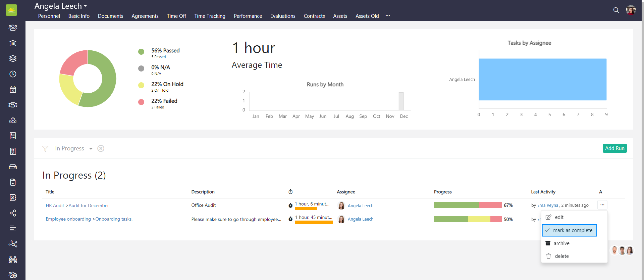This screenshot has height=280, width=644.
Task: Expand more tabs via top ellipsis
Action: (388, 16)
